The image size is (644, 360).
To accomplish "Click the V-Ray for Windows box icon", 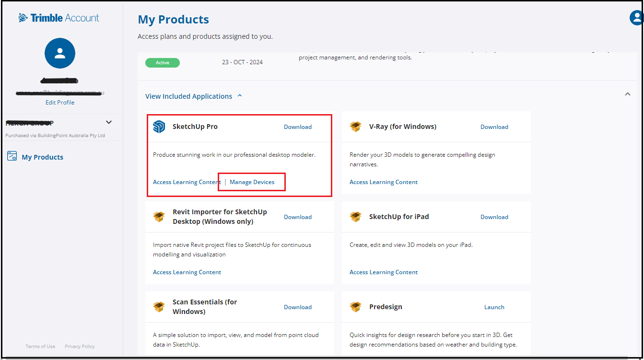I will pyautogui.click(x=355, y=127).
